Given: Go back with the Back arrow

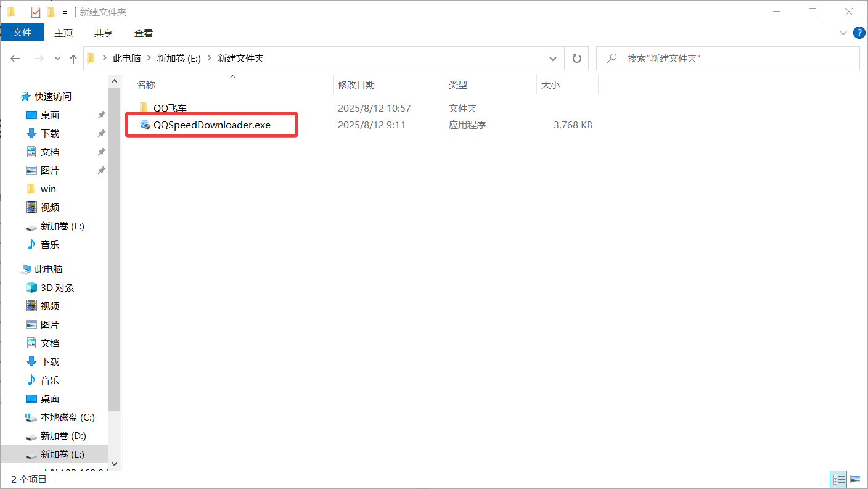Looking at the screenshot, I should [x=15, y=59].
